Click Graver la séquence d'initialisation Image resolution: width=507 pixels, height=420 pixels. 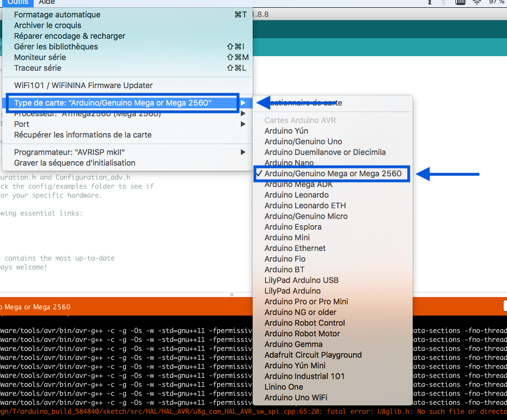pyautogui.click(x=127, y=163)
